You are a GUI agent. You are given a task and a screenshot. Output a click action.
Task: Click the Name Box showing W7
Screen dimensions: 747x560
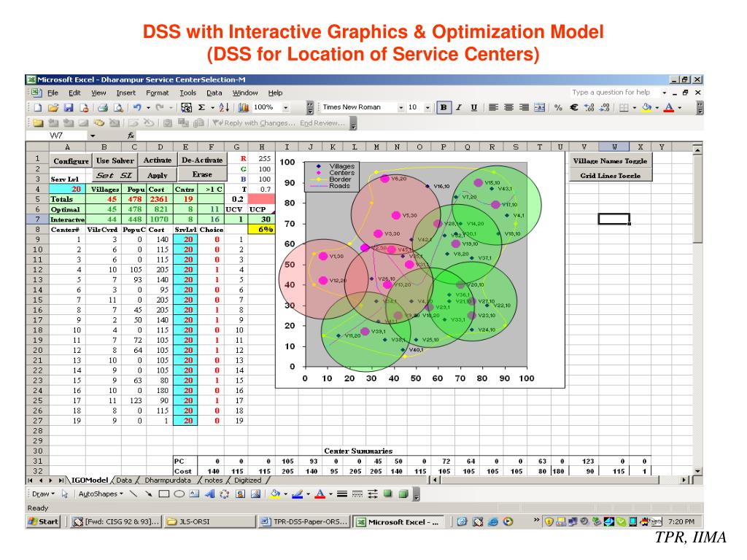pos(56,136)
